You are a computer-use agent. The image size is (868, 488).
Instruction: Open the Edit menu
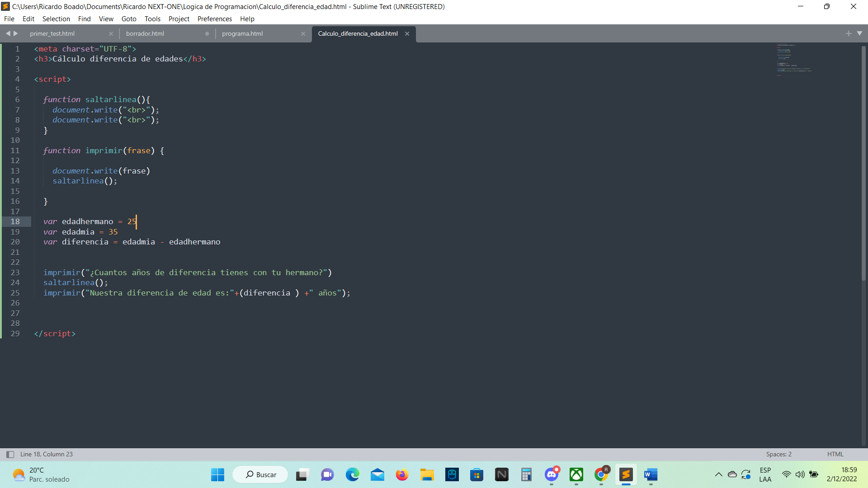point(28,19)
